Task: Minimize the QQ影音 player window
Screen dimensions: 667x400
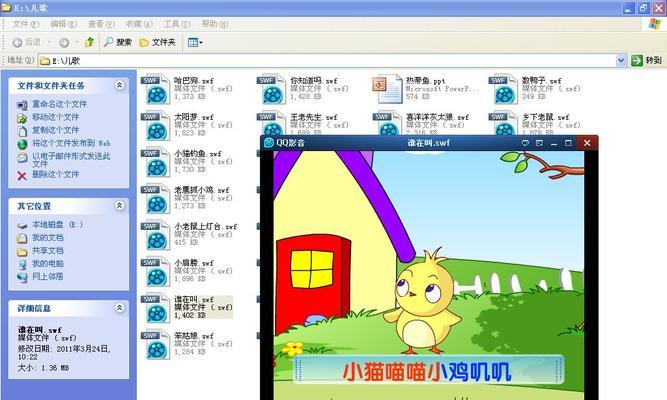Action: [x=554, y=143]
